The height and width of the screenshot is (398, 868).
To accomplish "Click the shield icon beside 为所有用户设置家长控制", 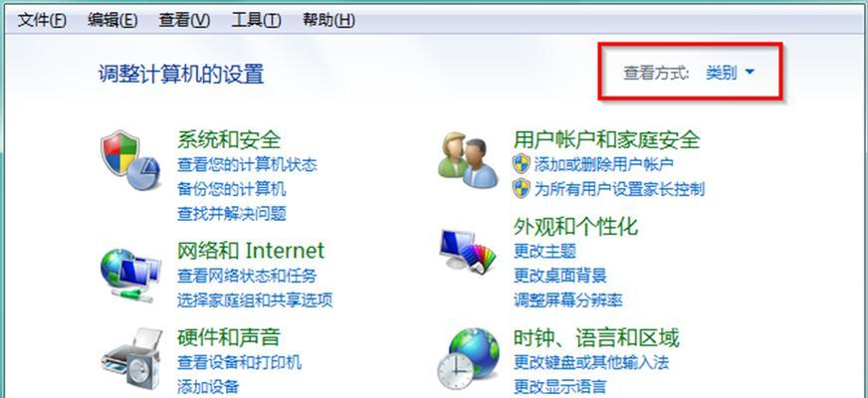I will pyautogui.click(x=521, y=189).
